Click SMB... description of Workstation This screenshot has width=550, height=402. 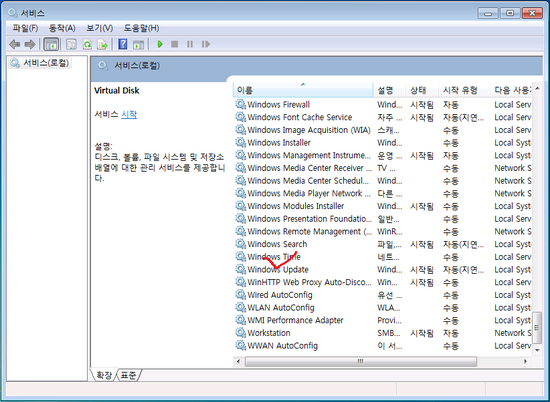[x=389, y=333]
